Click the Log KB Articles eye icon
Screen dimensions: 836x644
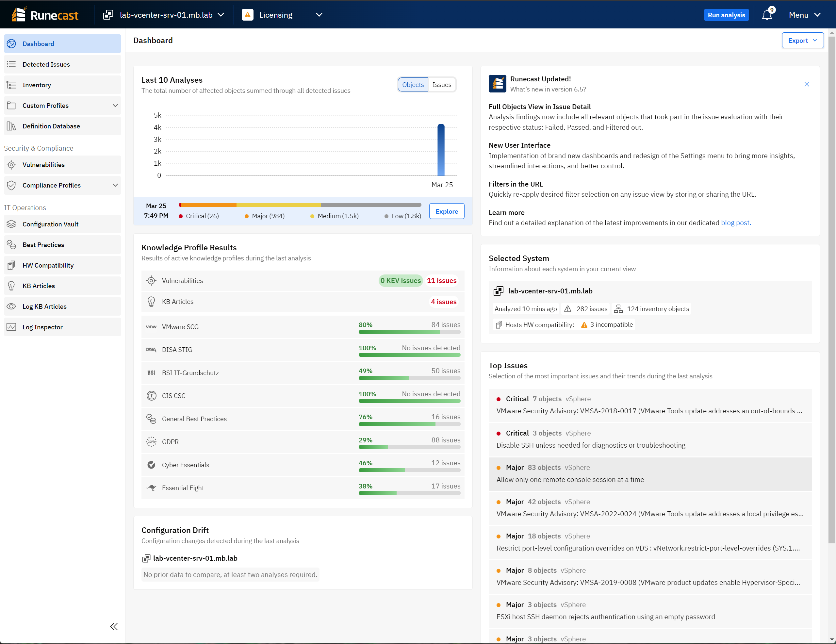(11, 306)
